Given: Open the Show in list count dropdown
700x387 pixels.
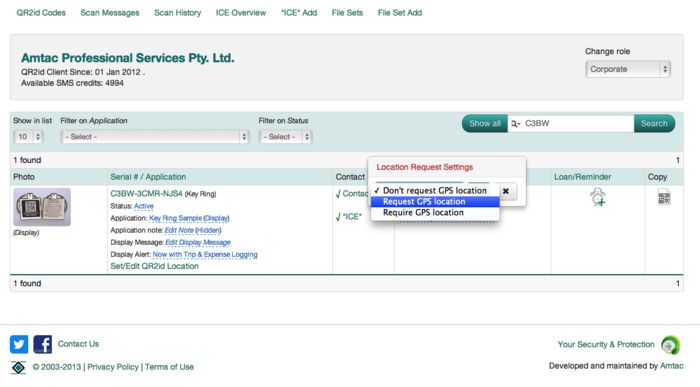Looking at the screenshot, I should coord(28,137).
